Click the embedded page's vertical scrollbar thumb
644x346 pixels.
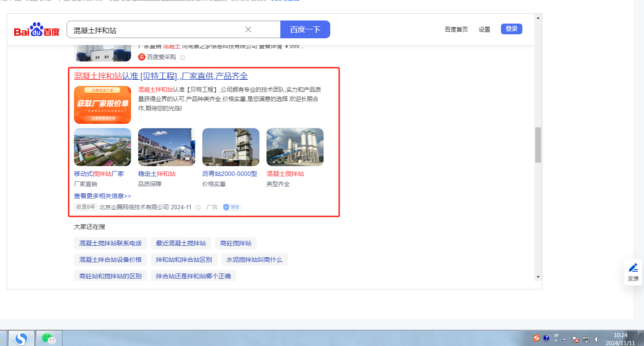[538, 145]
